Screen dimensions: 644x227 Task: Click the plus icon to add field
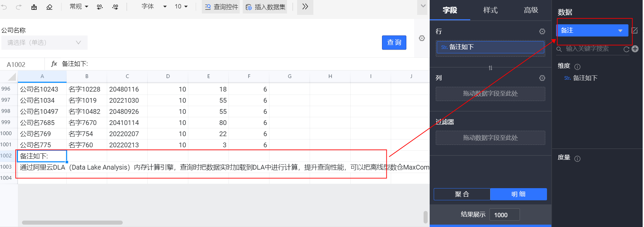(635, 49)
